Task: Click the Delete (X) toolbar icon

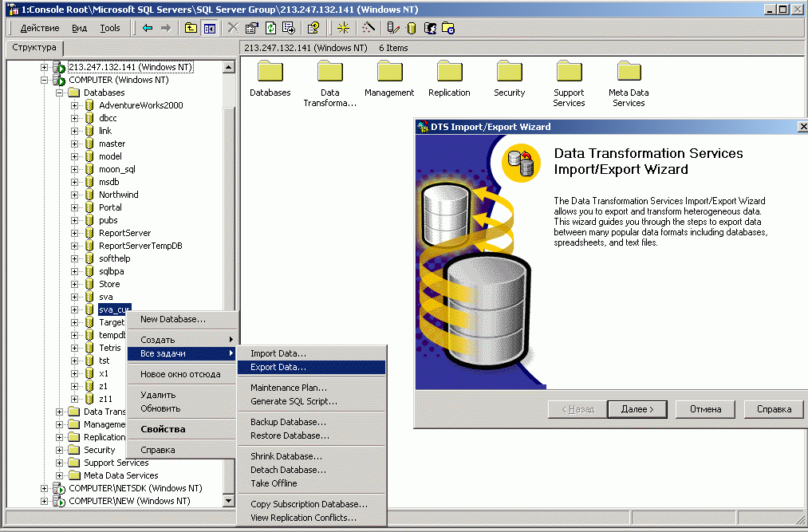Action: (x=233, y=29)
